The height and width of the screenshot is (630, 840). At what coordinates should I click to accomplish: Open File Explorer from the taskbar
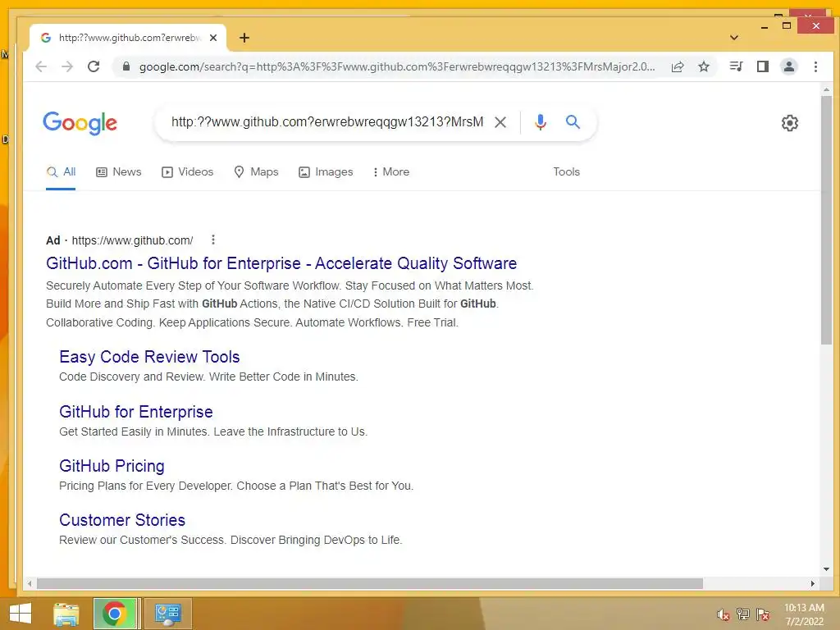pyautogui.click(x=66, y=614)
